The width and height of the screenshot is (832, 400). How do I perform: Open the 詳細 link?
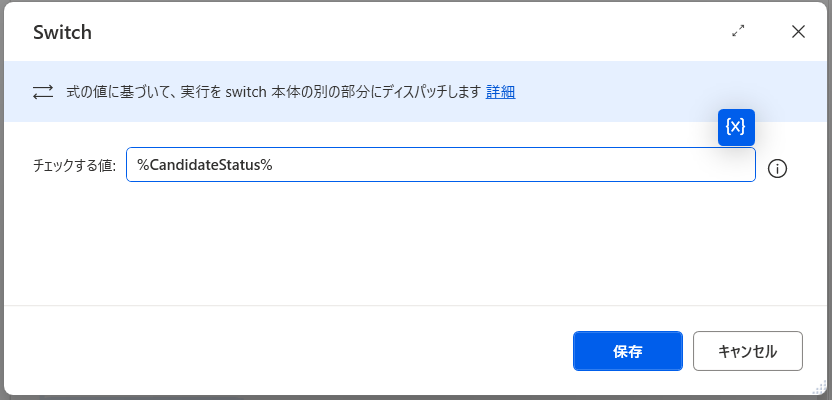[500, 92]
